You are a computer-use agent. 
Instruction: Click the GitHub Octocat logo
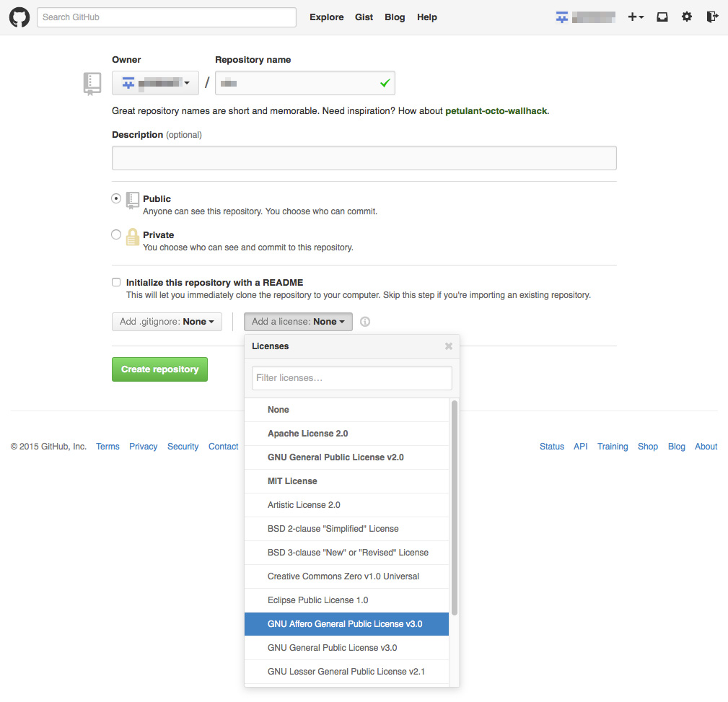(19, 17)
